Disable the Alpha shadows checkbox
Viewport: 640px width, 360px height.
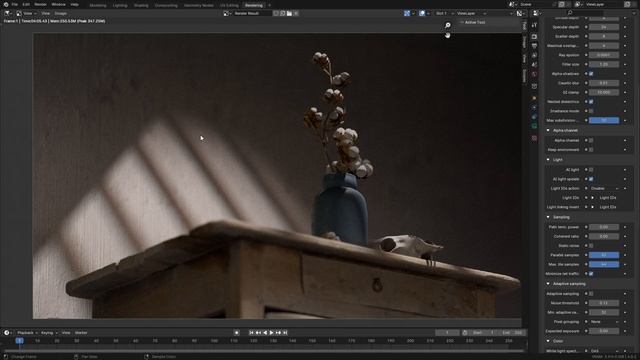pyautogui.click(x=591, y=74)
